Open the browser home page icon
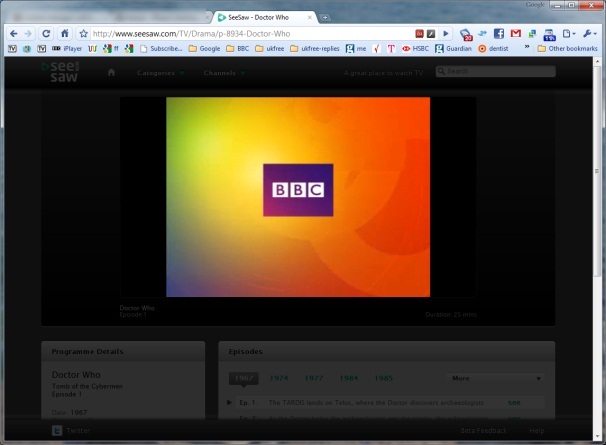Viewport: 606px width, 445px height. point(65,34)
